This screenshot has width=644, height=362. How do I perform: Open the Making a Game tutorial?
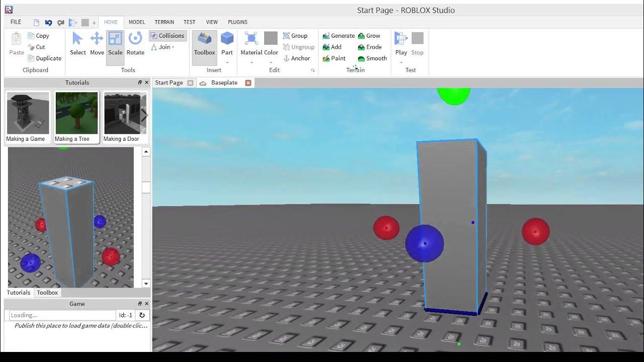click(28, 117)
